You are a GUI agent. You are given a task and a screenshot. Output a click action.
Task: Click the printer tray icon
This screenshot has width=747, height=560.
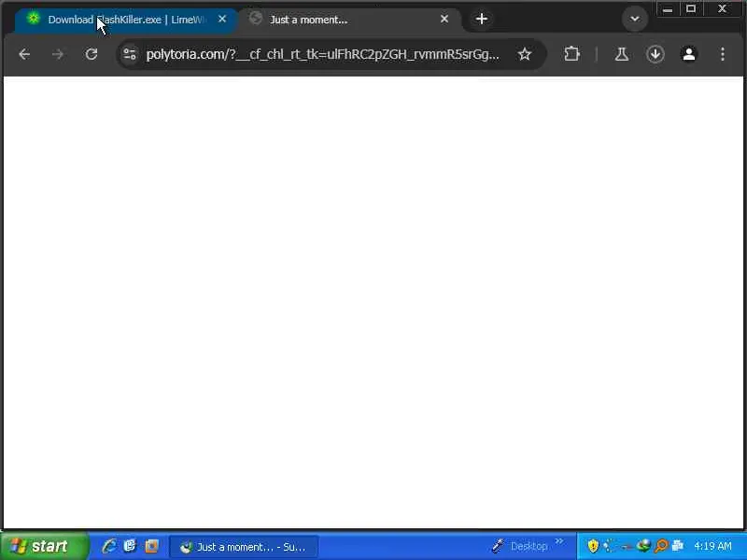click(678, 545)
